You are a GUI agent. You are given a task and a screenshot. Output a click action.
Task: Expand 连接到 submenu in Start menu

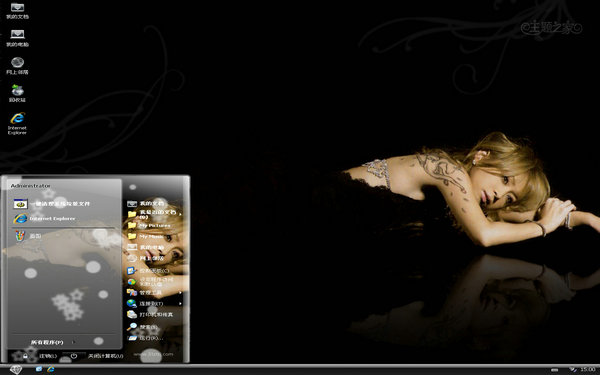click(154, 303)
